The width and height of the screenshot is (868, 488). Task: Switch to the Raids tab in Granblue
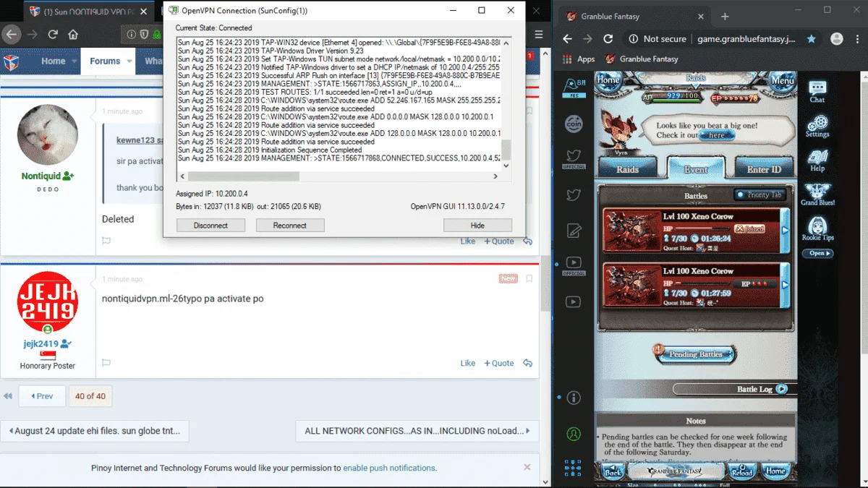click(x=627, y=169)
